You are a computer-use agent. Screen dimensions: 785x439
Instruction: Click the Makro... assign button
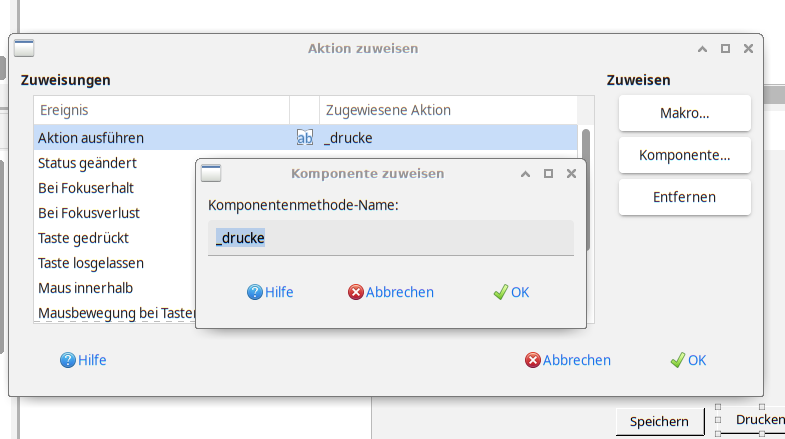[x=684, y=113]
